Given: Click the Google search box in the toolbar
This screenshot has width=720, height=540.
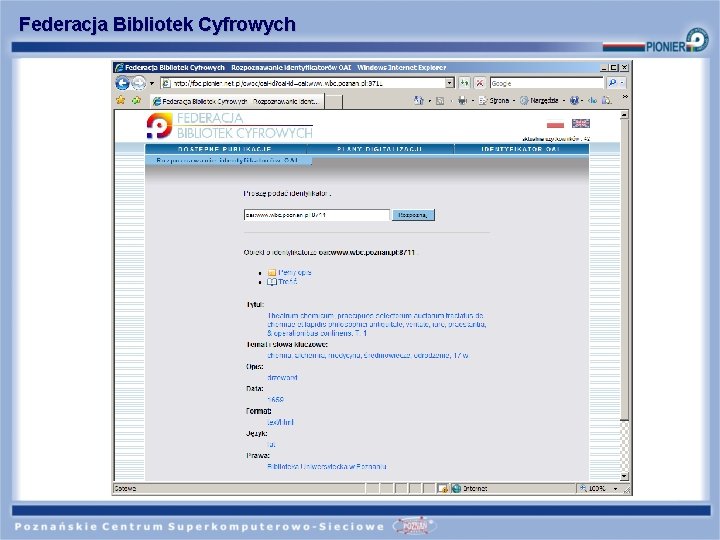Looking at the screenshot, I should point(546,83).
